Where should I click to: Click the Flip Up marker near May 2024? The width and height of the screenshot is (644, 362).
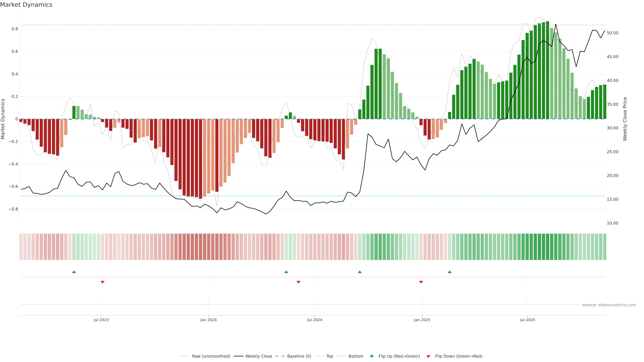tap(286, 272)
